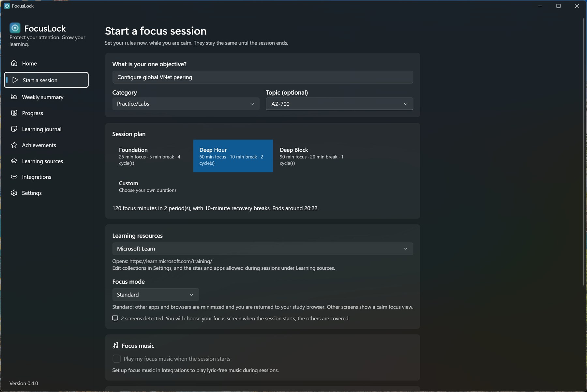This screenshot has height=392, width=587.
Task: Click the monitor icon by screens detected
Action: coord(115,318)
